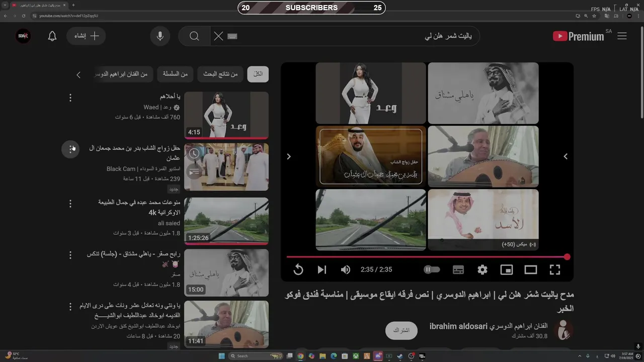Go back in browser history
The height and width of the screenshot is (362, 644).
[6, 16]
